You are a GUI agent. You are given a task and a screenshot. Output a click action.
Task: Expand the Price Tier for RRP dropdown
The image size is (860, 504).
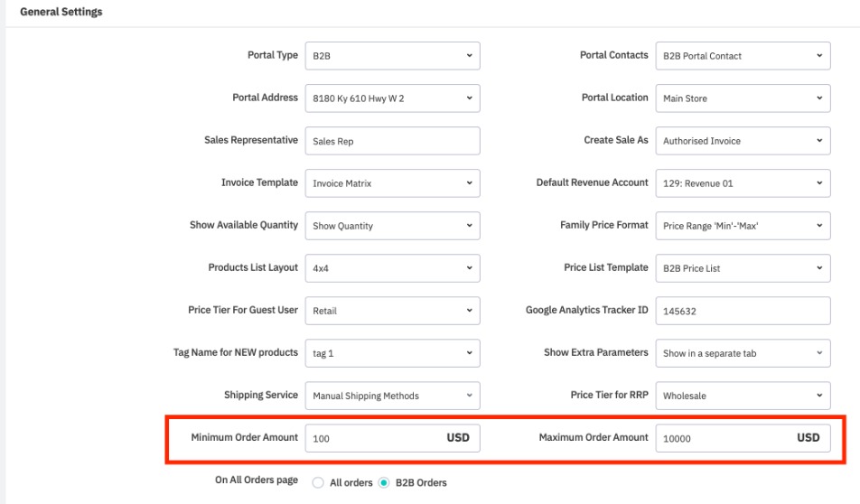(743, 396)
